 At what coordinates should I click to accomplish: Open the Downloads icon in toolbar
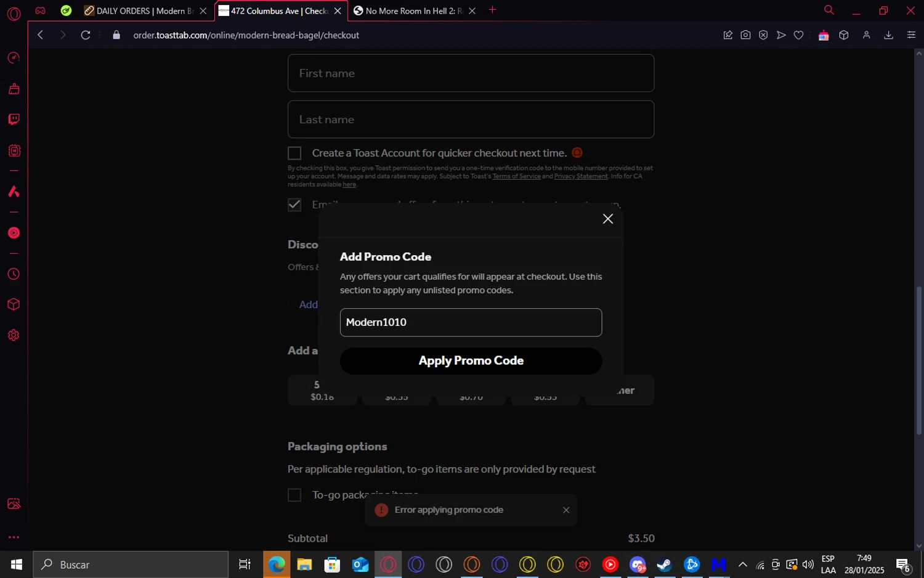(x=888, y=35)
